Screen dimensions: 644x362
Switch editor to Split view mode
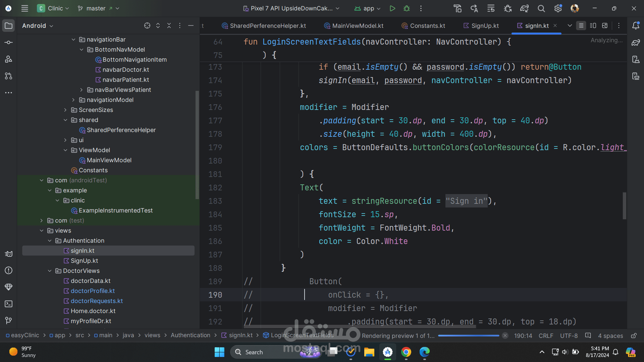point(593,26)
